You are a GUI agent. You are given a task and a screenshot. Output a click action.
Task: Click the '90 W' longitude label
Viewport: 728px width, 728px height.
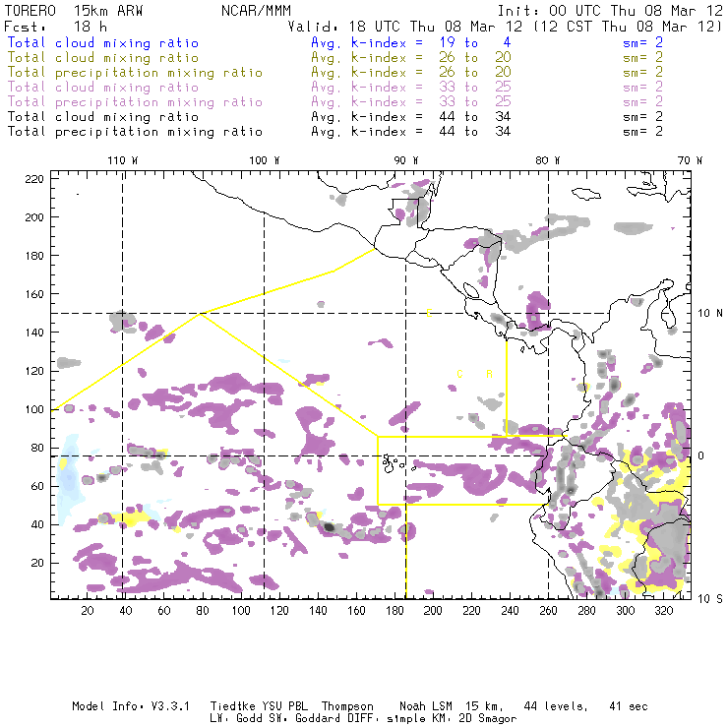click(x=406, y=160)
